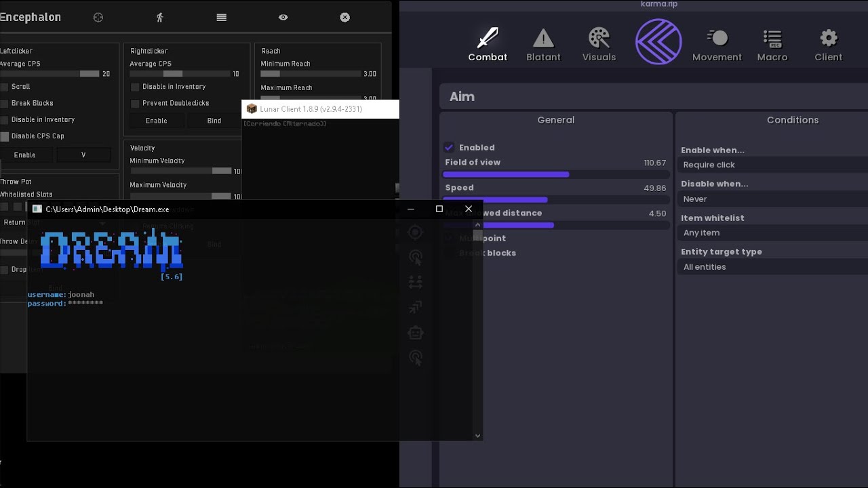Adjust the Minimum Velocity slider

click(x=181, y=171)
